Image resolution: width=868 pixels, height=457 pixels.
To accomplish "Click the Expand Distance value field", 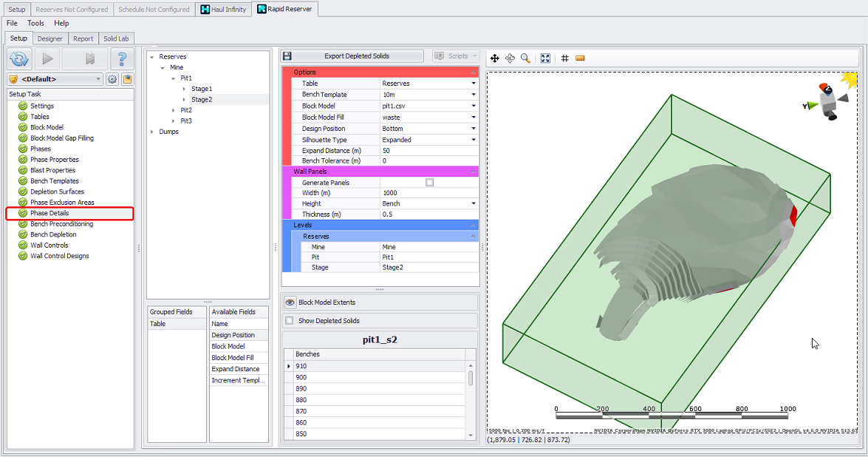I will click(427, 151).
